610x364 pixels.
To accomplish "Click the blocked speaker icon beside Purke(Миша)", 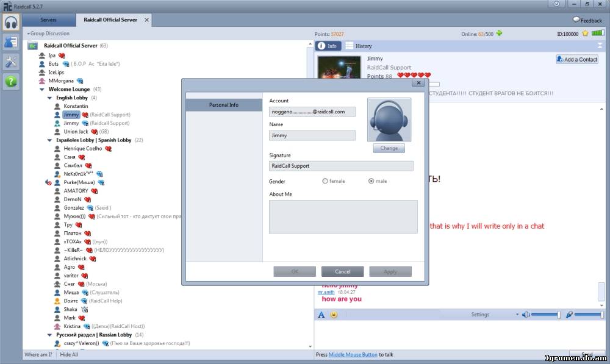I will click(x=48, y=182).
